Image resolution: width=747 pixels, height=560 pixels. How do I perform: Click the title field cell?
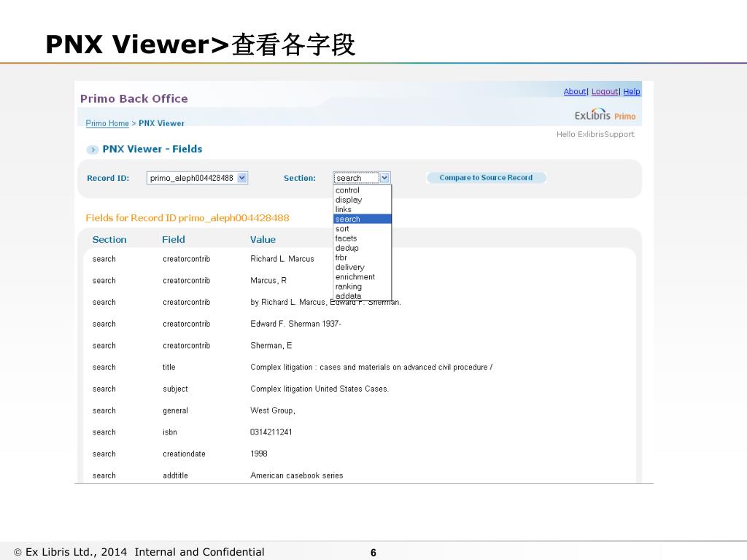pyautogui.click(x=169, y=367)
